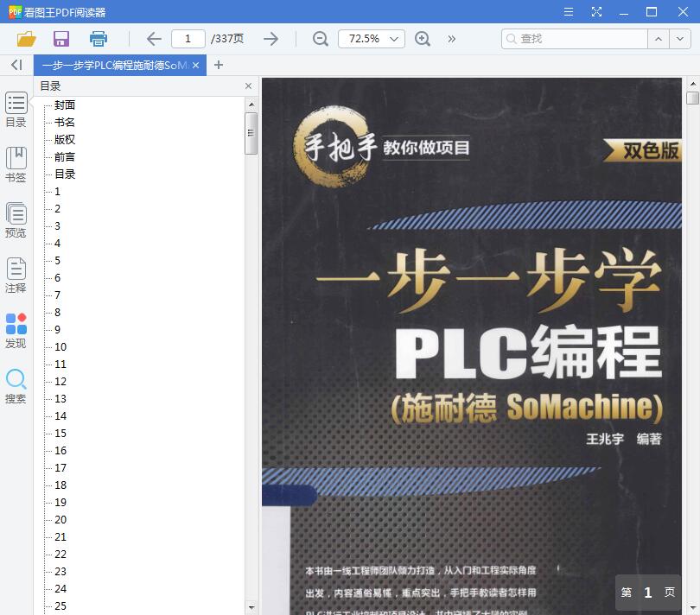Select 前言 in the outline
Screen dimensions: 700x615
pos(65,157)
